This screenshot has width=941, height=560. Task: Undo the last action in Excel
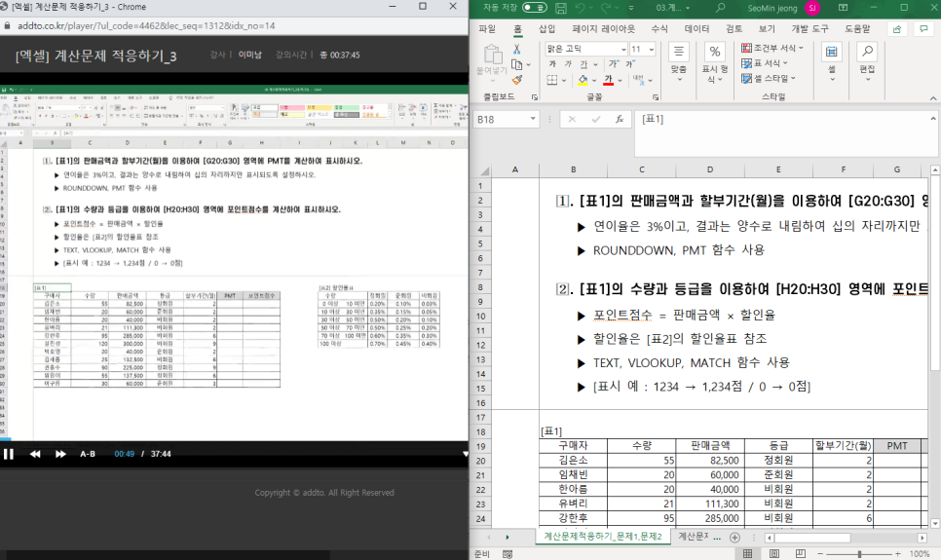[580, 8]
